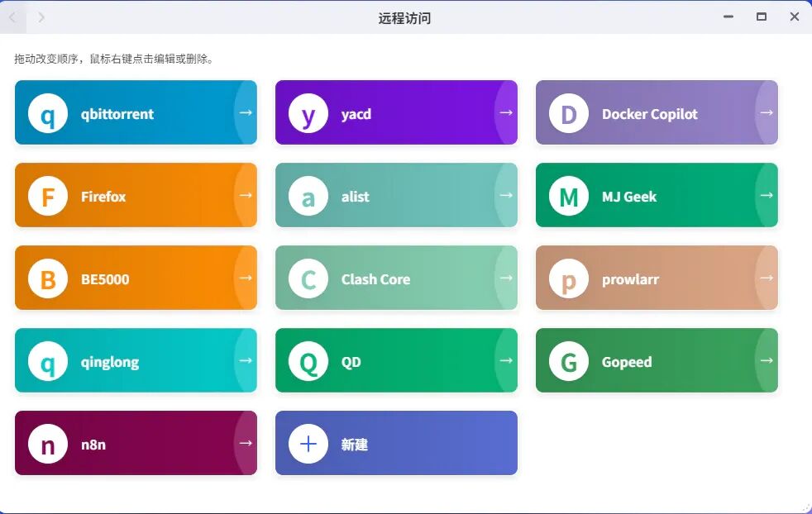Image resolution: width=812 pixels, height=514 pixels.
Task: Click the prowlarr 'p' circle icon
Action: [x=569, y=279]
